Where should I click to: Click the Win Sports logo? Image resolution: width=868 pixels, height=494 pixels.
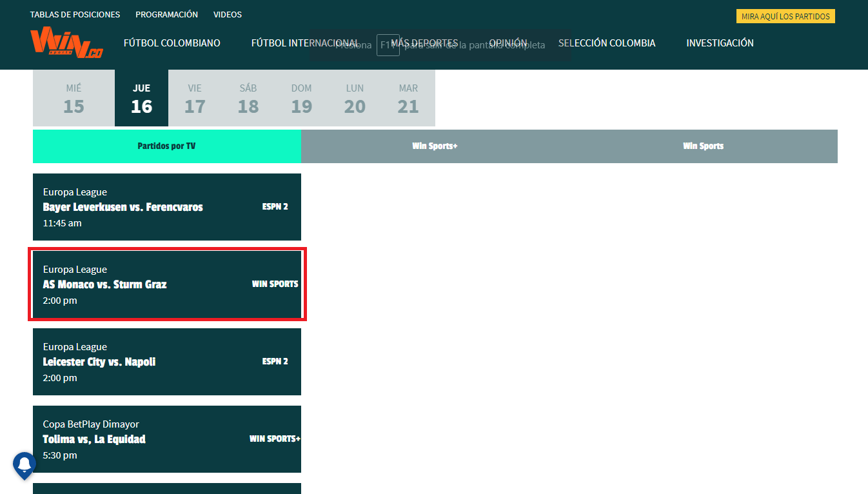(x=66, y=43)
